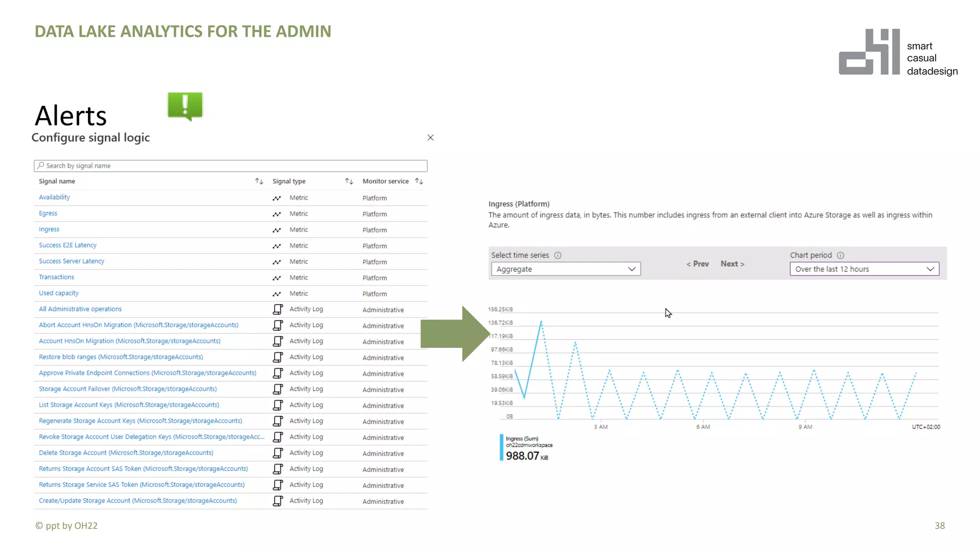Screen dimensions: 980x551
Task: Close the Configure signal logic panel
Action: 430,138
